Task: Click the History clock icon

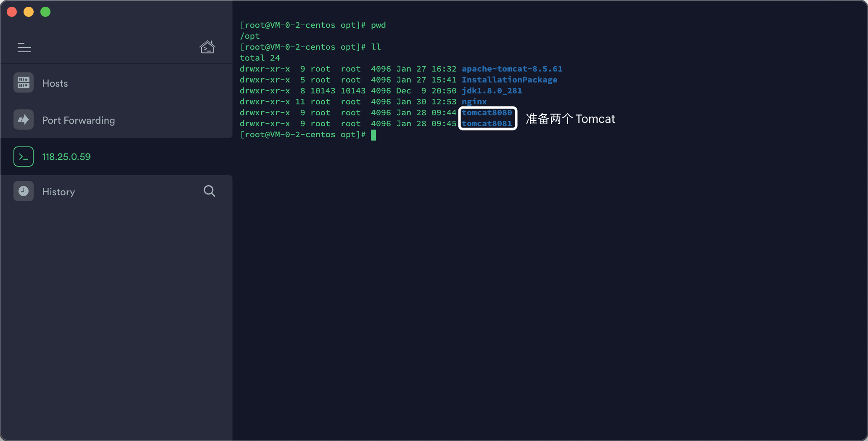Action: pos(24,191)
